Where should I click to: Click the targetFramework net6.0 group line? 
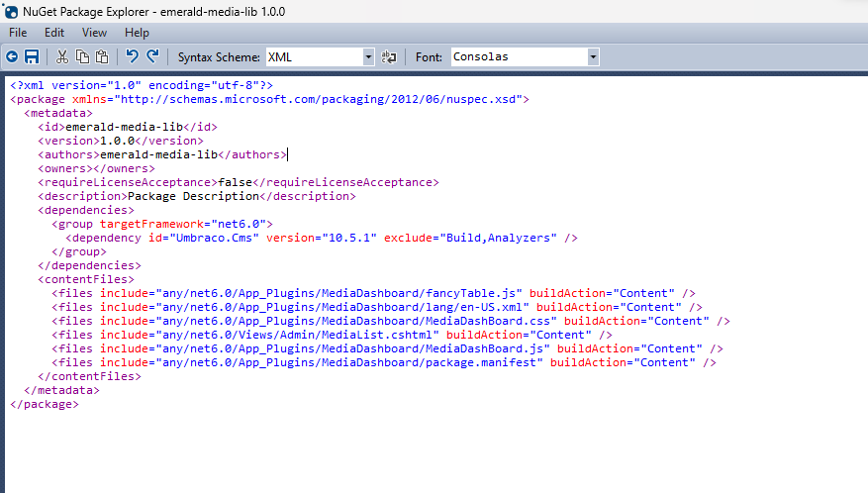pos(162,224)
